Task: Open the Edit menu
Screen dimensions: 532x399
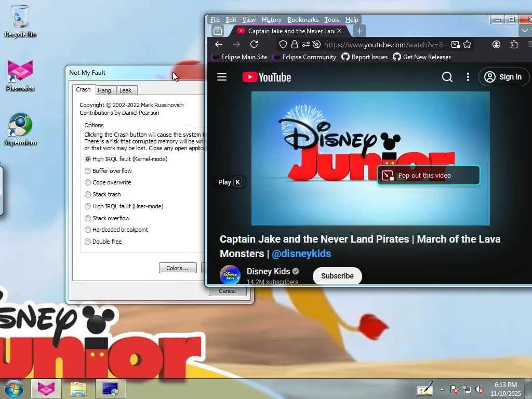Action: click(231, 20)
